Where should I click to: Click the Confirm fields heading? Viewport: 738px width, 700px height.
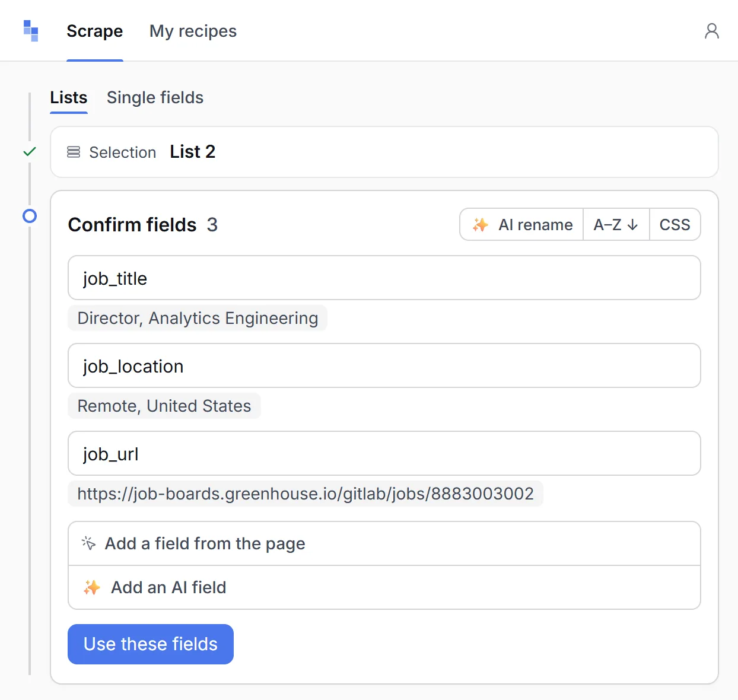[132, 225]
